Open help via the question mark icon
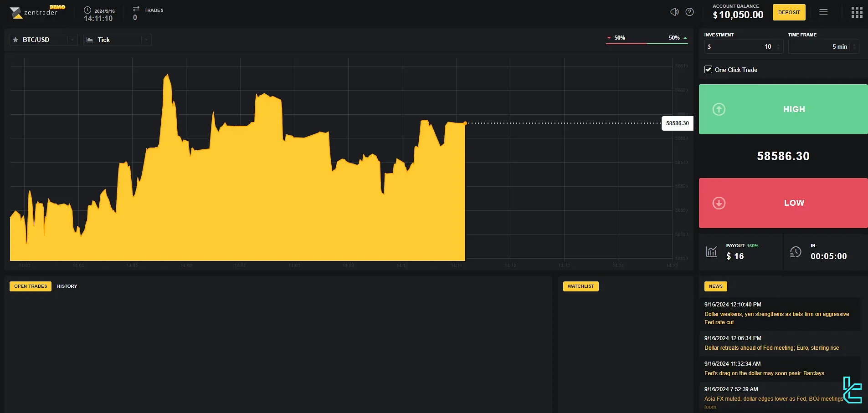The height and width of the screenshot is (413, 868). pos(690,12)
